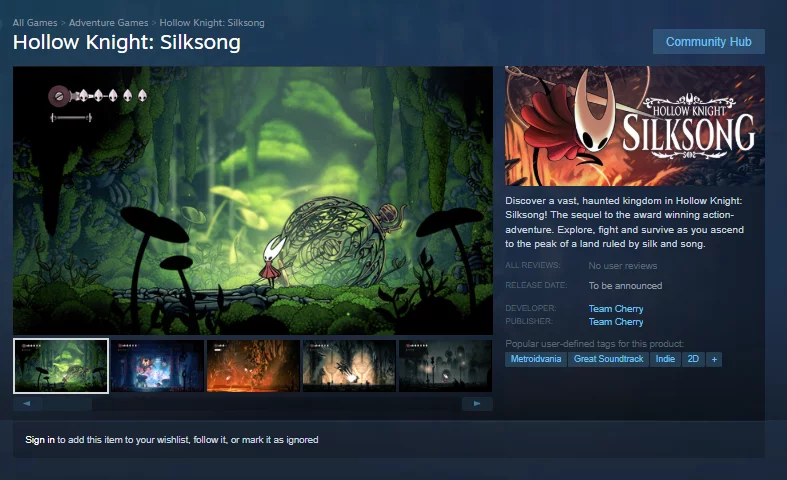Select the fourth dim cavern thumbnail
This screenshot has width=787, height=480.
(x=349, y=366)
